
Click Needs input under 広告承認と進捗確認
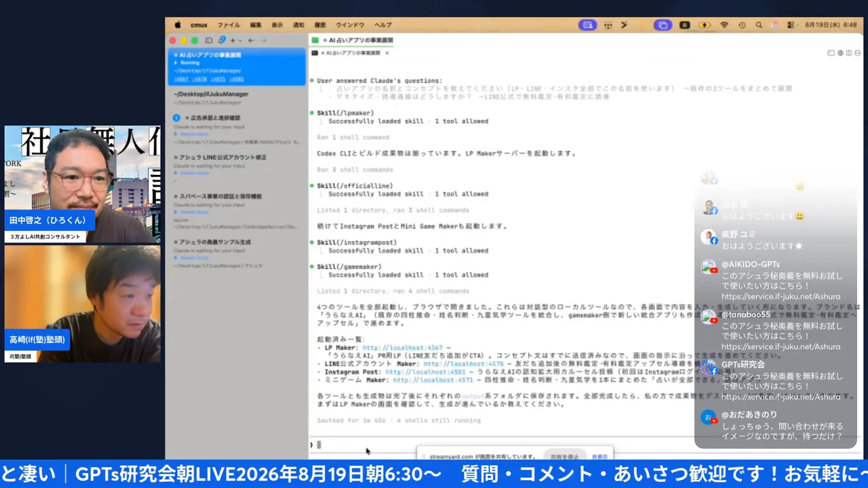point(195,134)
